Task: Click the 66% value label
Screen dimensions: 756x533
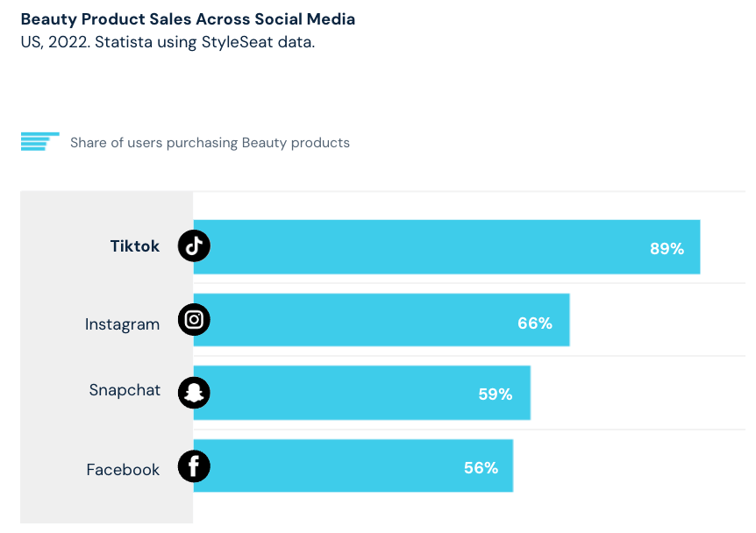Action: pos(535,323)
